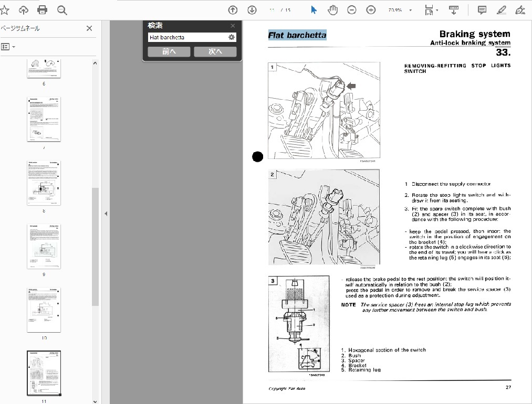Close the 検索 search popup

pyautogui.click(x=233, y=26)
